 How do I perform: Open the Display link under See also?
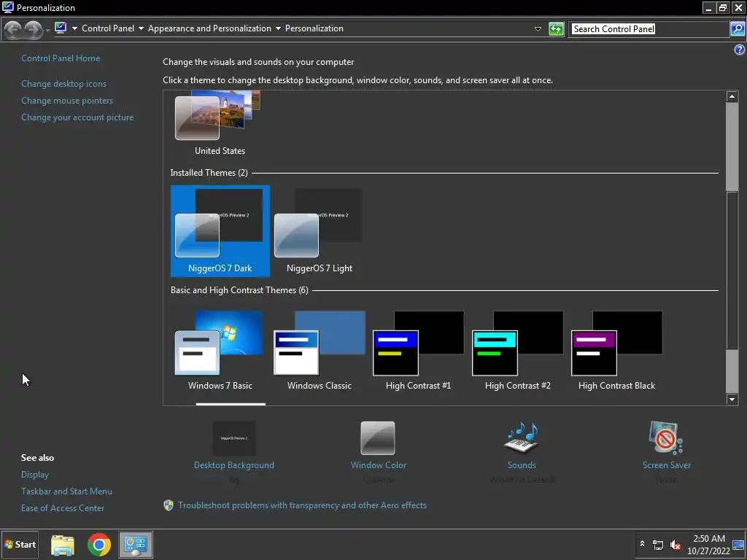[35, 474]
